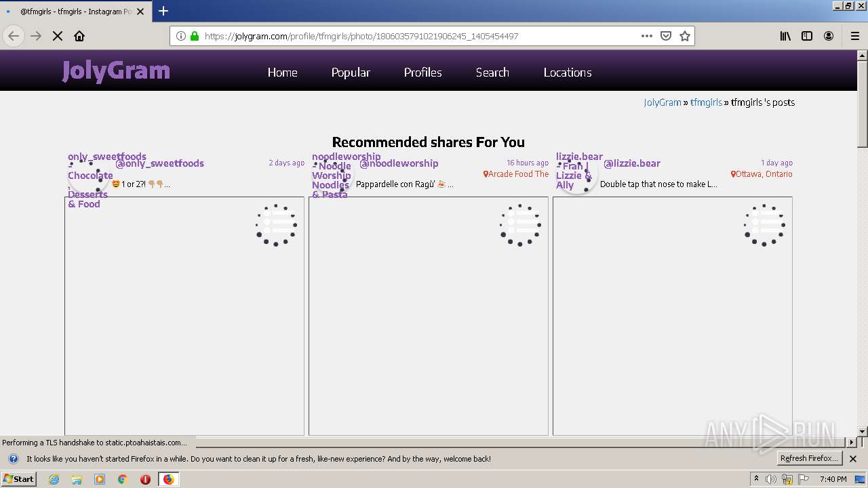
Task: Open the Home menu item
Action: coord(282,73)
